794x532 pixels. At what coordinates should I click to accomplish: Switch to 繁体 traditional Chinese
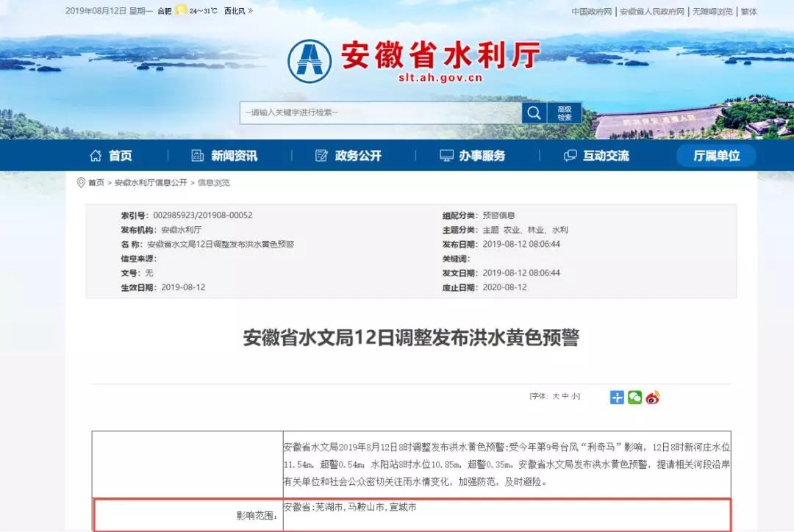point(749,12)
